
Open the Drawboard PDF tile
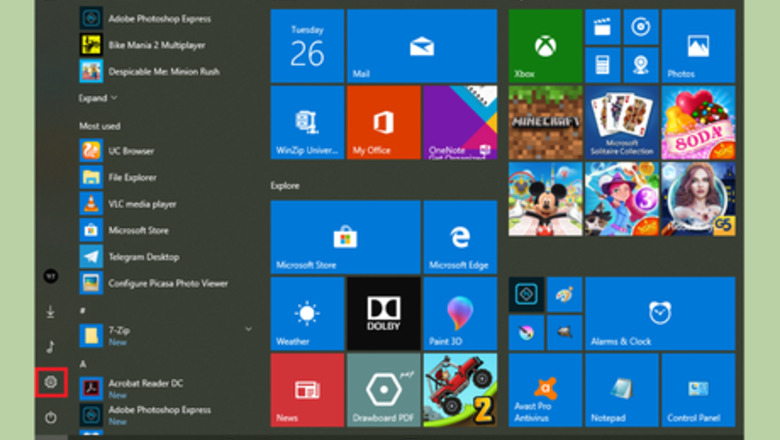pos(384,390)
